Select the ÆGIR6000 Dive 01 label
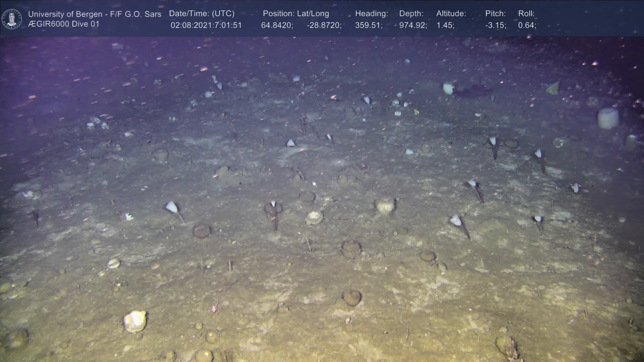The height and width of the screenshot is (362, 644). pyautogui.click(x=64, y=24)
